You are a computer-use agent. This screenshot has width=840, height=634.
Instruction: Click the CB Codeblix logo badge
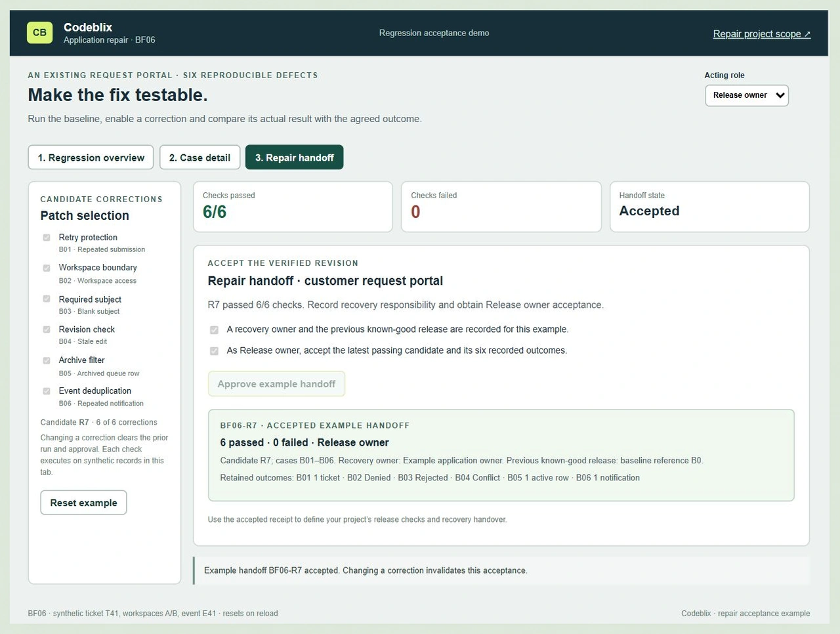(39, 32)
